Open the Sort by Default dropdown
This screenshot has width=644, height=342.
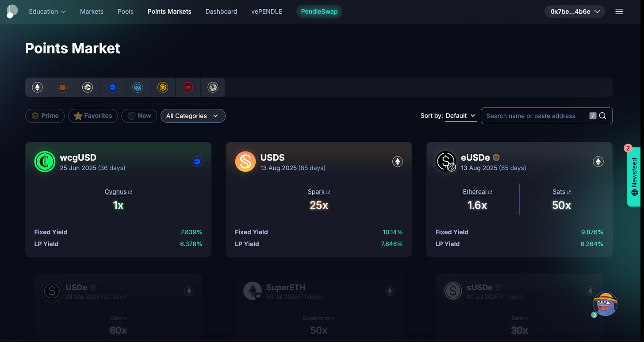(x=461, y=116)
